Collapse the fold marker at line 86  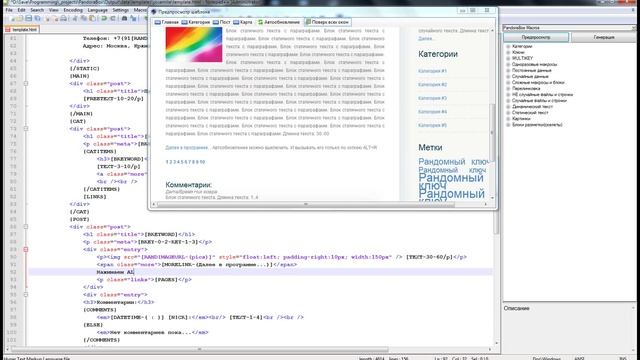click(26, 227)
